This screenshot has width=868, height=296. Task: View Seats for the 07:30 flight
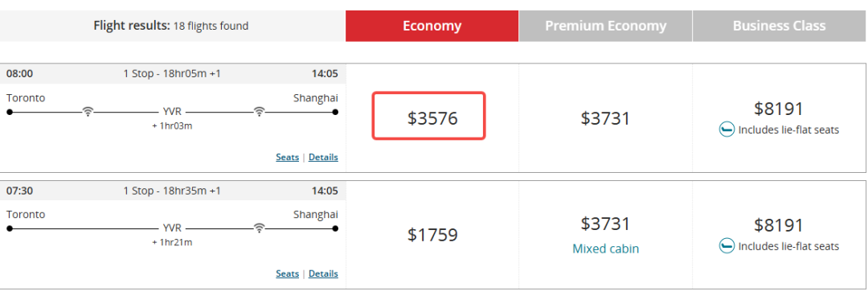[x=287, y=273]
